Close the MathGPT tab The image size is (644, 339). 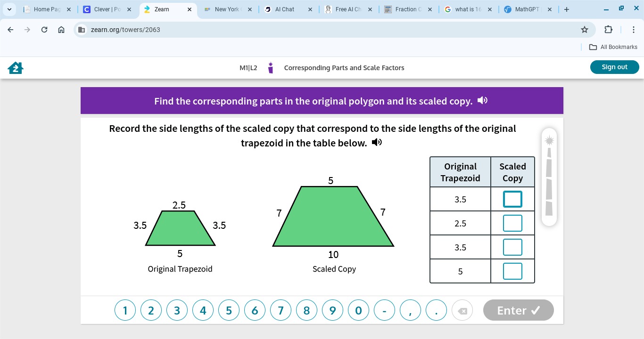click(550, 9)
